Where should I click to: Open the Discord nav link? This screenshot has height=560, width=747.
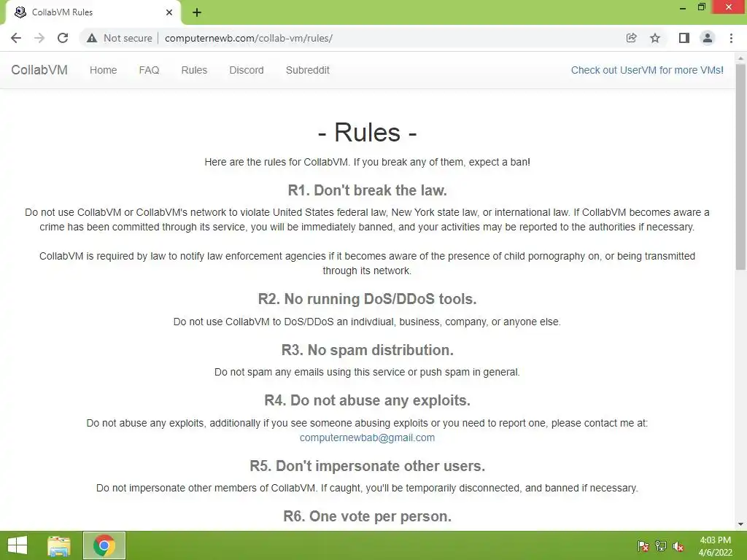coord(247,70)
